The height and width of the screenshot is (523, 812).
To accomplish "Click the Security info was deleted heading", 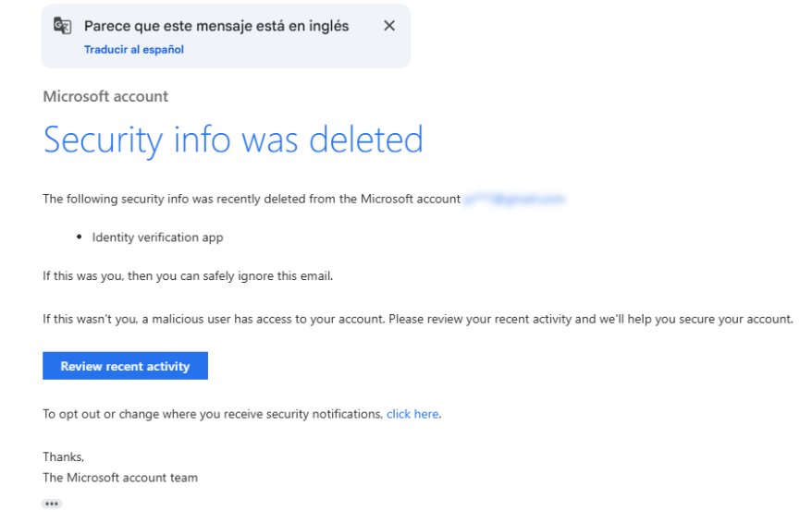I will [233, 140].
